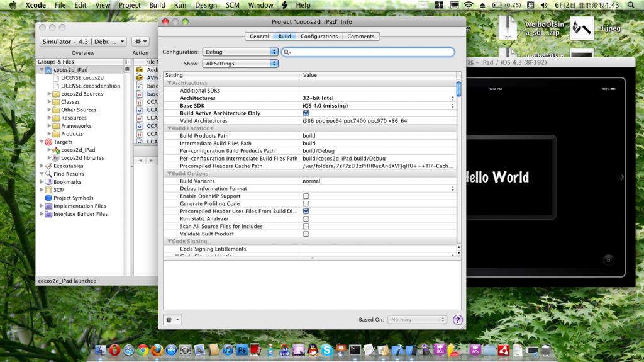Open the Run menu in menu bar
The width and height of the screenshot is (644, 362).
(180, 5)
